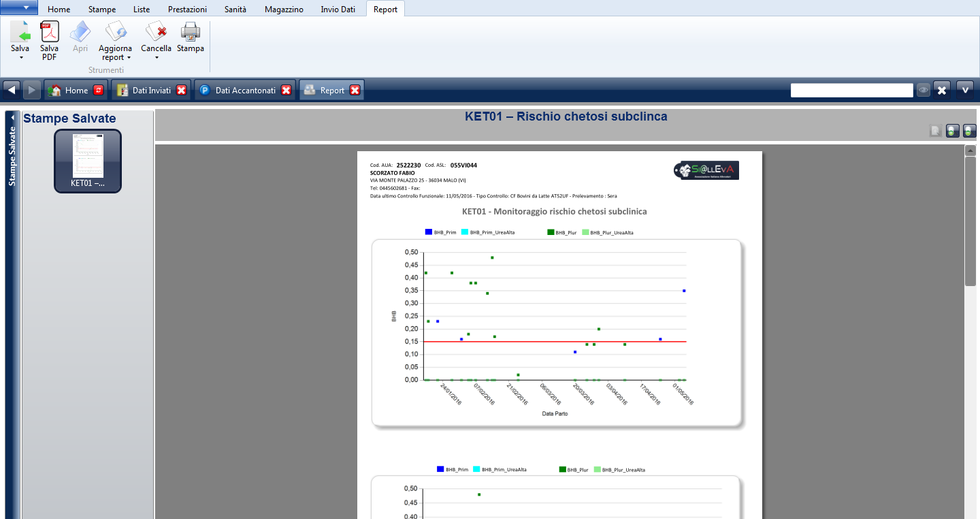Expand the Aggiorna report dropdown arrow
The height and width of the screenshot is (519, 980).
pyautogui.click(x=129, y=58)
